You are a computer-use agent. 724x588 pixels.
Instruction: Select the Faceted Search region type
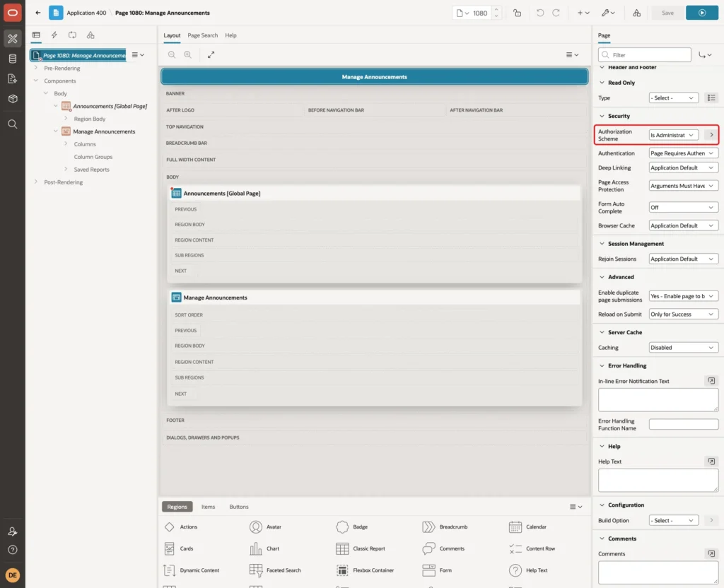pyautogui.click(x=275, y=570)
